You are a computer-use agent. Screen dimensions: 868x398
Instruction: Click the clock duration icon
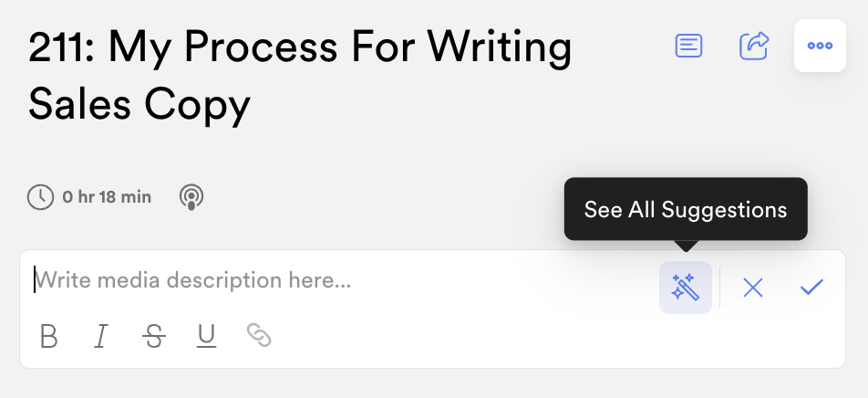pyautogui.click(x=40, y=197)
